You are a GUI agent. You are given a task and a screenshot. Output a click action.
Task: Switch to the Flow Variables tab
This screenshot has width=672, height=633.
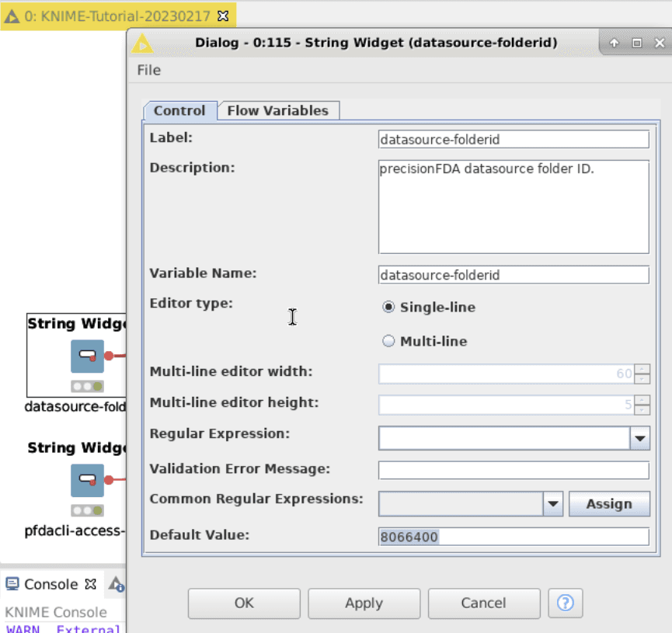(277, 110)
